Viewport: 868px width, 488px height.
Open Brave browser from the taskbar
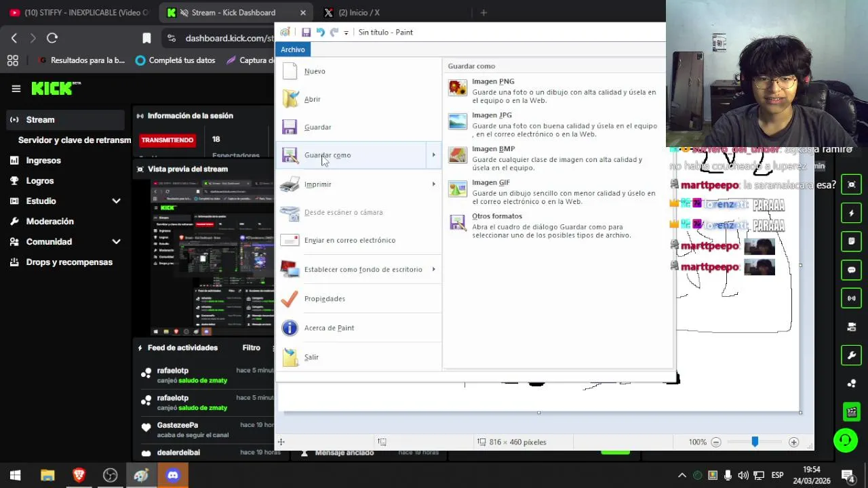tap(79, 475)
